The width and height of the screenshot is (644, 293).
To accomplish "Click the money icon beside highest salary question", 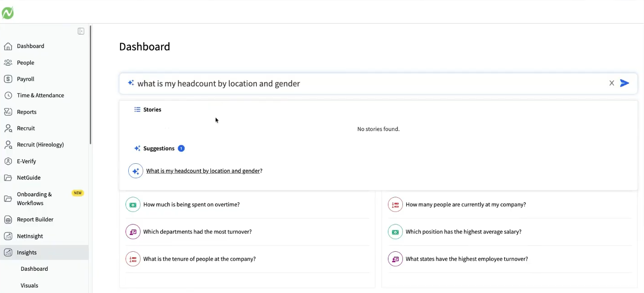I will point(395,232).
